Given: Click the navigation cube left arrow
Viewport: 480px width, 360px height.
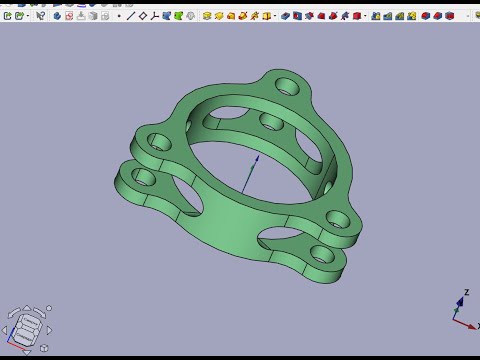Looking at the screenshot, I should (4, 330).
